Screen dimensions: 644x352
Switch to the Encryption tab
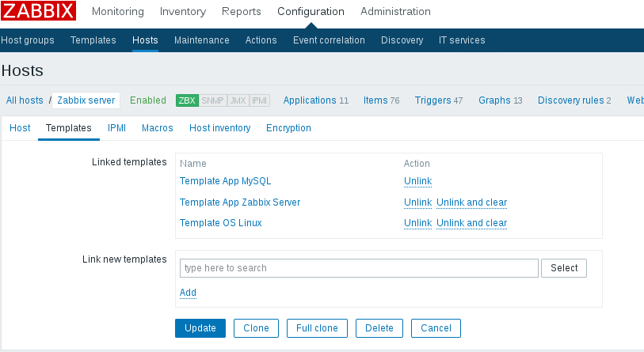pos(288,128)
